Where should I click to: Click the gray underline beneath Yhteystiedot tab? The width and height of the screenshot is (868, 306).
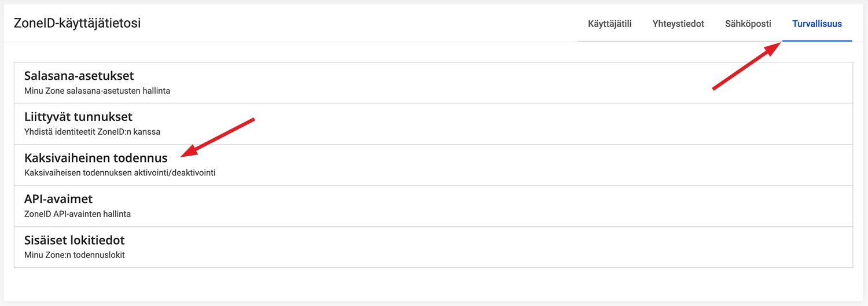pos(678,42)
